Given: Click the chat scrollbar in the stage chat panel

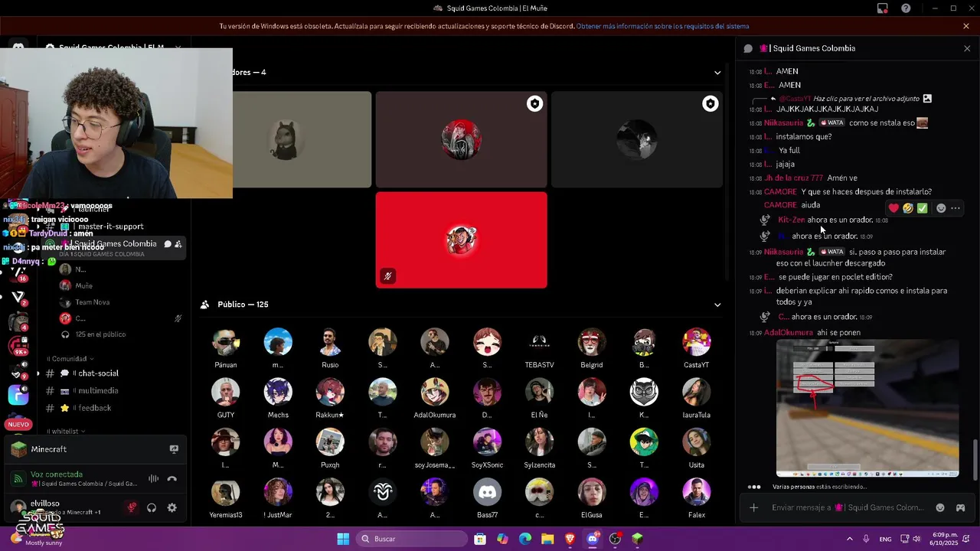Looking at the screenshot, I should coord(975,459).
